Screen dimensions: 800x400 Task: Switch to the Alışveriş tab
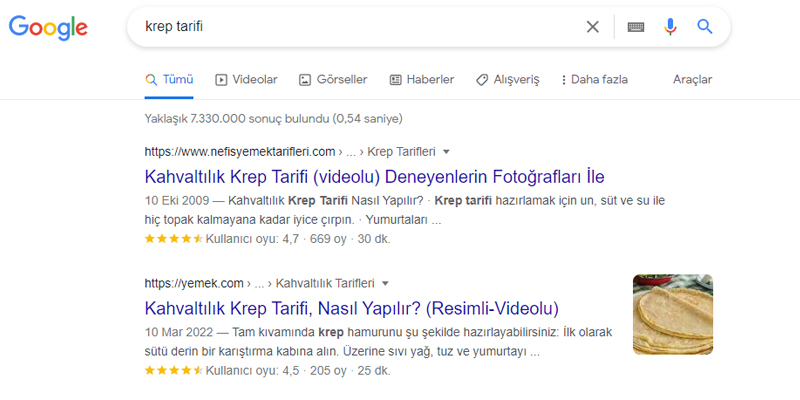[507, 80]
